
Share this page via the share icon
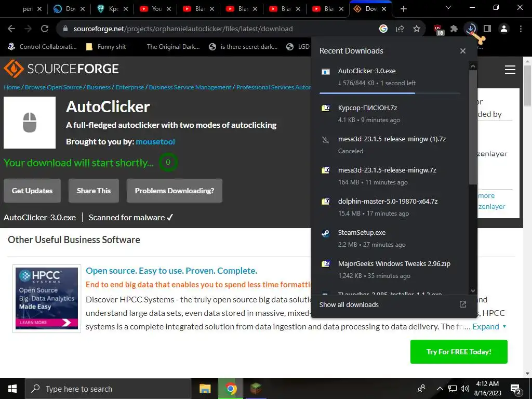400,29
